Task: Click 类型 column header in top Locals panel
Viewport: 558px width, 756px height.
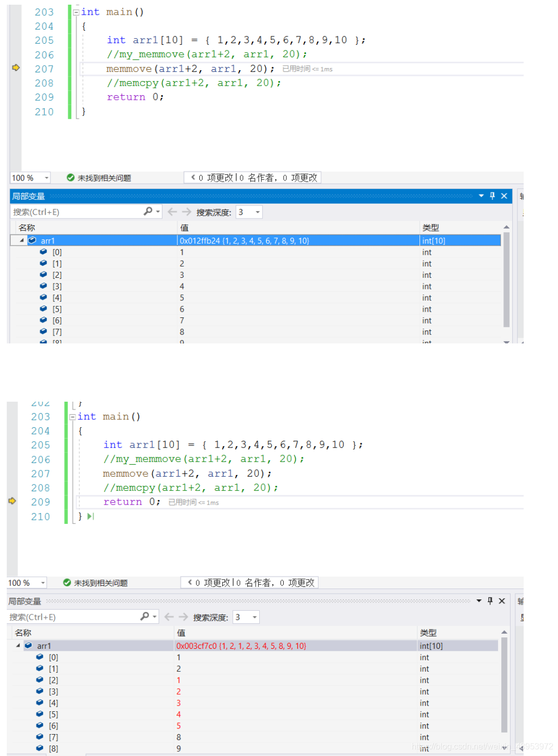Action: 431,228
